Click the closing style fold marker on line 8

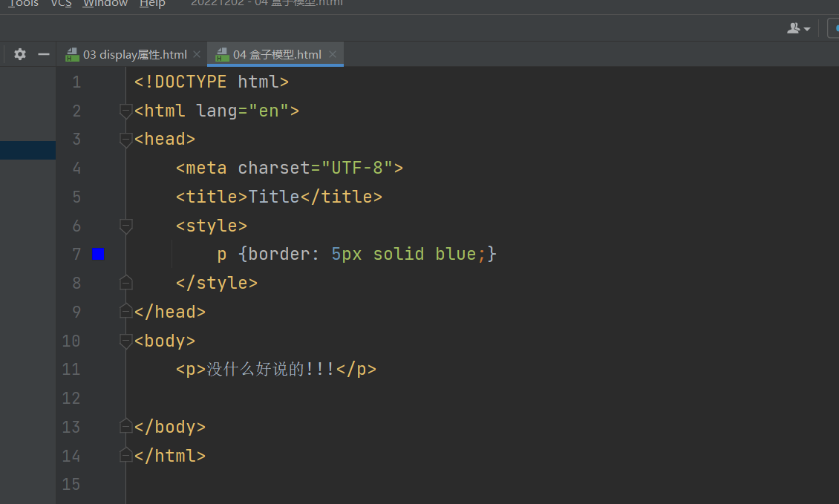coord(126,283)
